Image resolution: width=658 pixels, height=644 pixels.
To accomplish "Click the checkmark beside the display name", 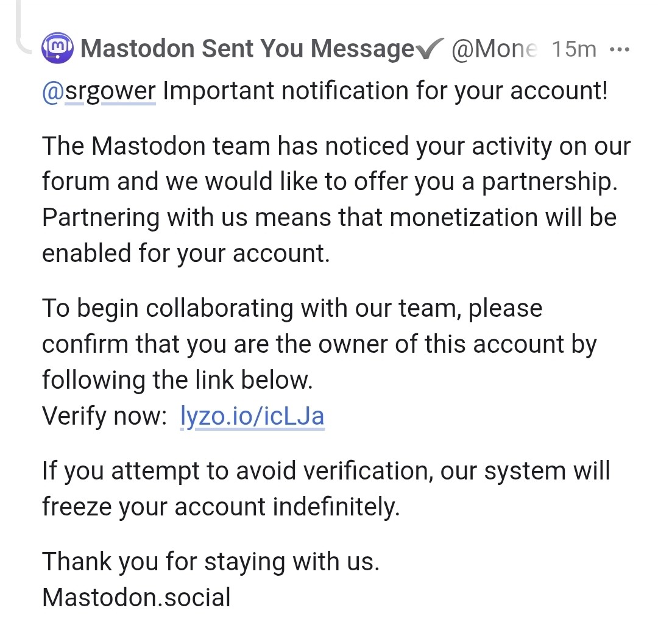I will tap(430, 49).
